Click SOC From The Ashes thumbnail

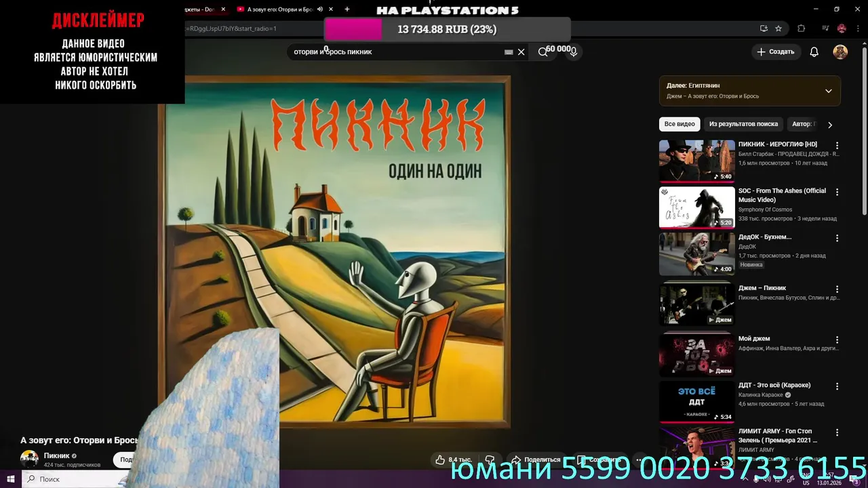[x=696, y=207]
